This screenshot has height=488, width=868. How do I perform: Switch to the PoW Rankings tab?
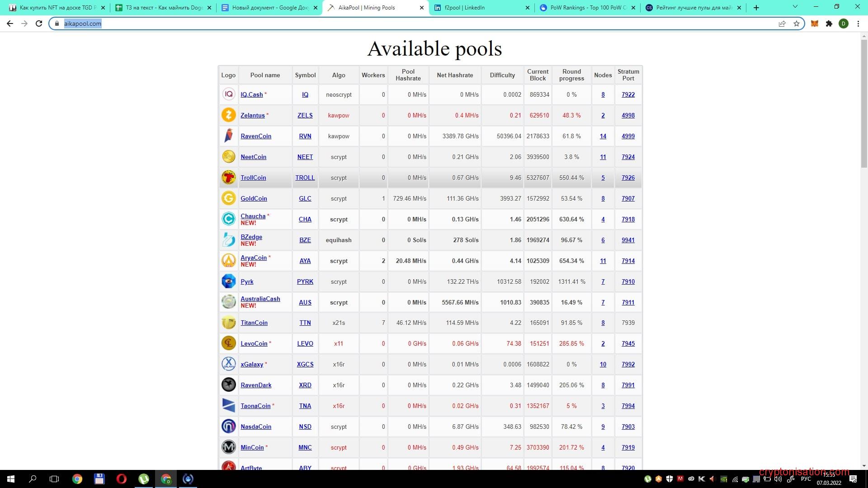(x=588, y=8)
